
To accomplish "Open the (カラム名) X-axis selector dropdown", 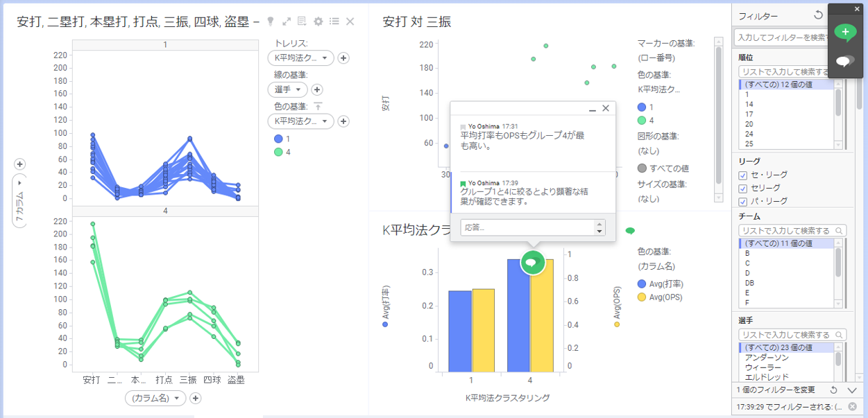I will 156,398.
